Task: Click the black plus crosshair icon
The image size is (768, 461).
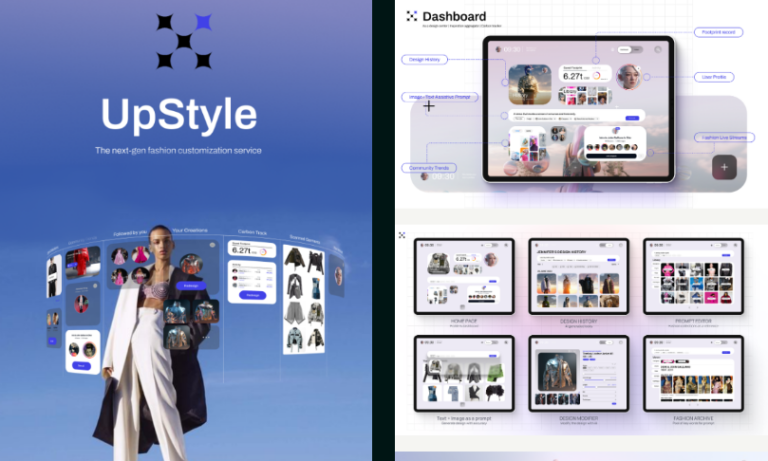Action: point(429,105)
